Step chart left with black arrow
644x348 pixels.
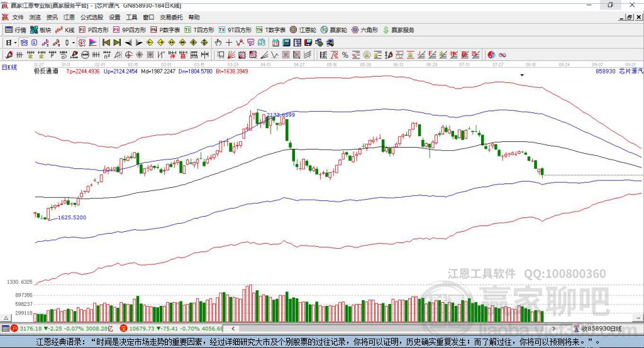pos(128,42)
